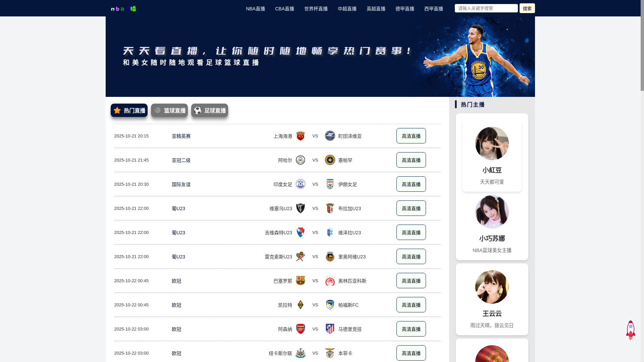Click the rocket back-to-top icon

(x=630, y=330)
